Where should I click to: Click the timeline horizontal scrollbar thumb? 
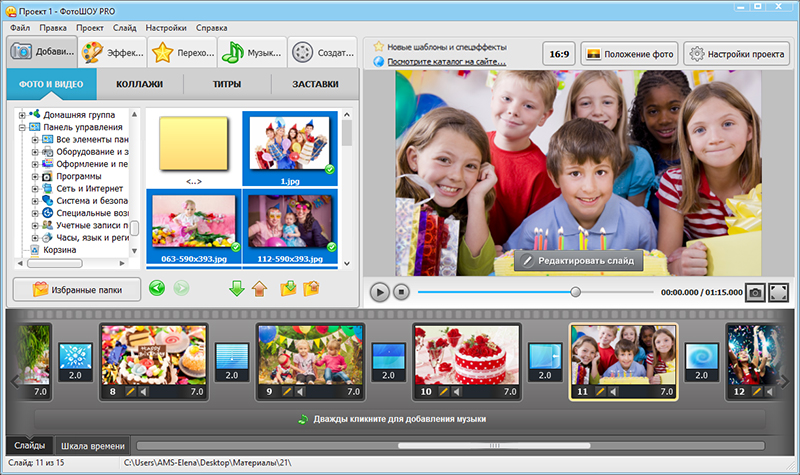point(494,446)
